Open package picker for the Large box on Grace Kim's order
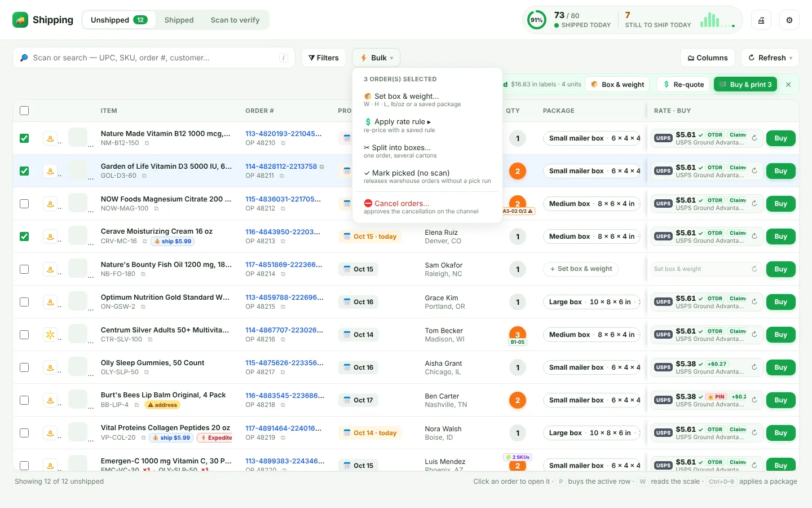Viewport: 812px width, 508px height. click(592, 302)
